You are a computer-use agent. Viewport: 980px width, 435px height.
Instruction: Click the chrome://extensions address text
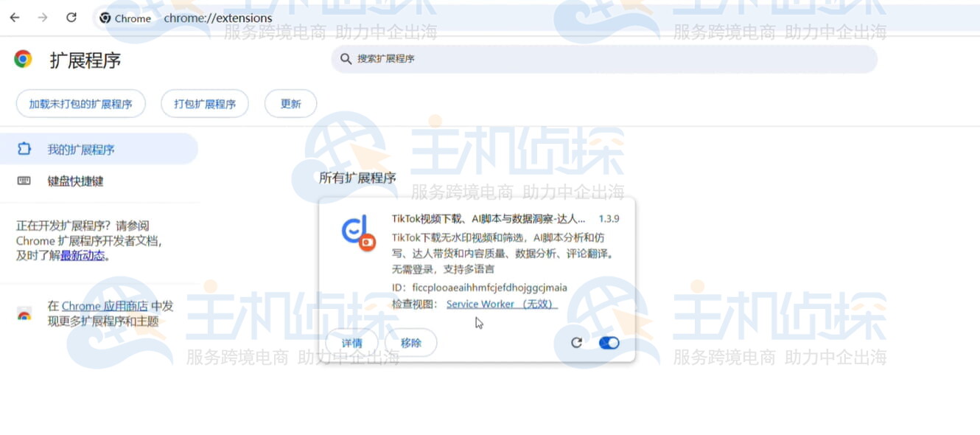(x=217, y=18)
